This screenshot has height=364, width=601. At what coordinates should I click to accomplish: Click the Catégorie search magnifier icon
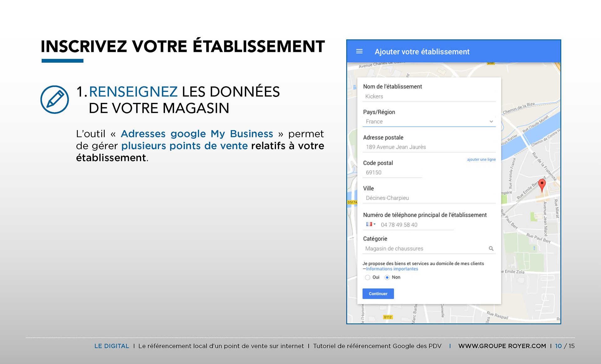pos(491,248)
